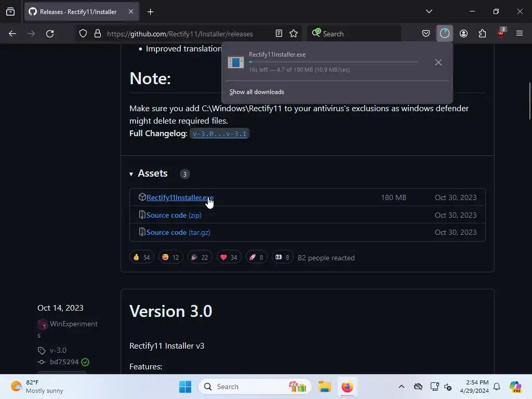The width and height of the screenshot is (532, 399).
Task: Focus the Firefox search box
Action: [x=354, y=34]
